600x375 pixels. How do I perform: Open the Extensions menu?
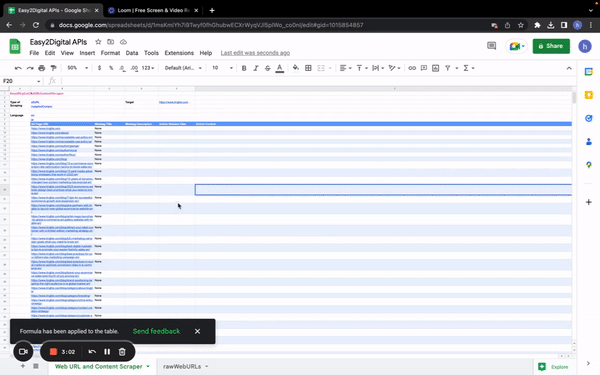click(x=179, y=53)
